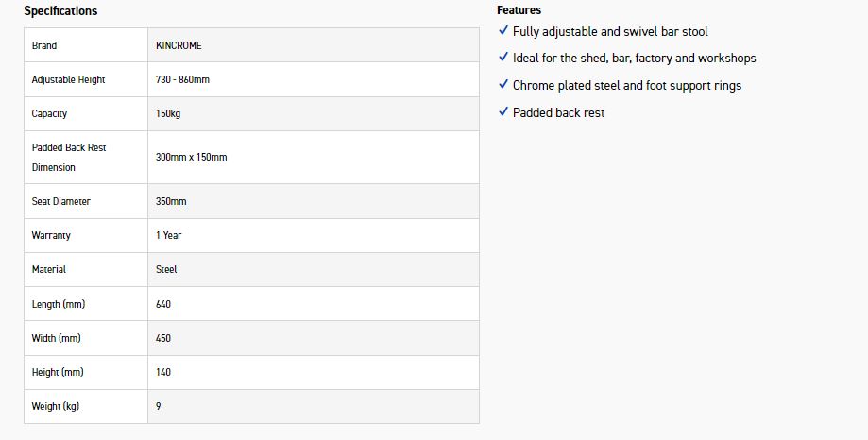
Task: Click the checkmark beside Fully adjustable feature
Action: (502, 31)
